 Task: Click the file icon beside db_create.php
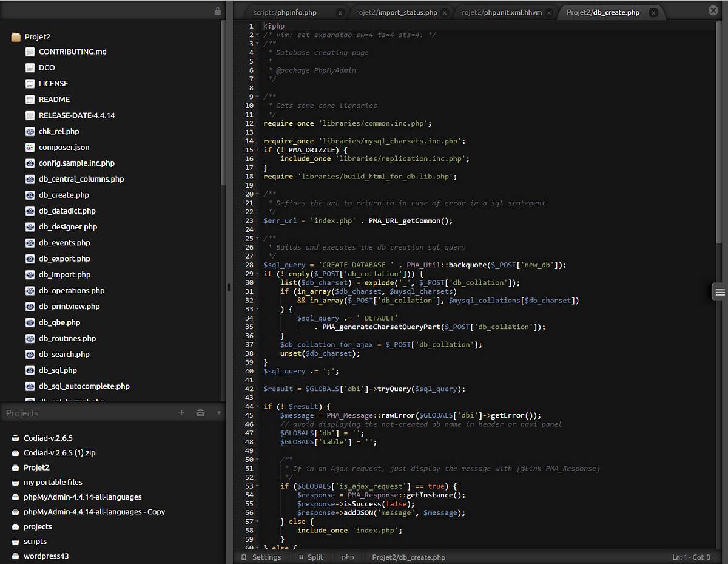tap(30, 195)
